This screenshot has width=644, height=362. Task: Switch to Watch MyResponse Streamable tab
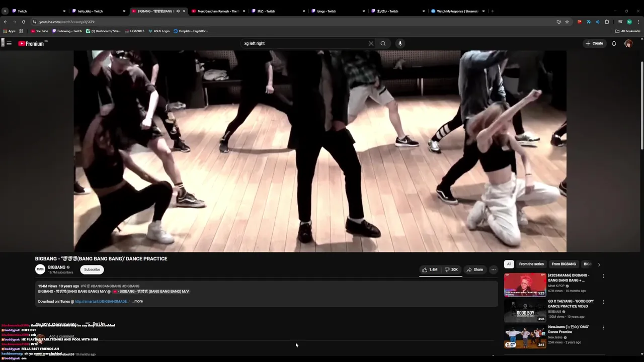(457, 11)
